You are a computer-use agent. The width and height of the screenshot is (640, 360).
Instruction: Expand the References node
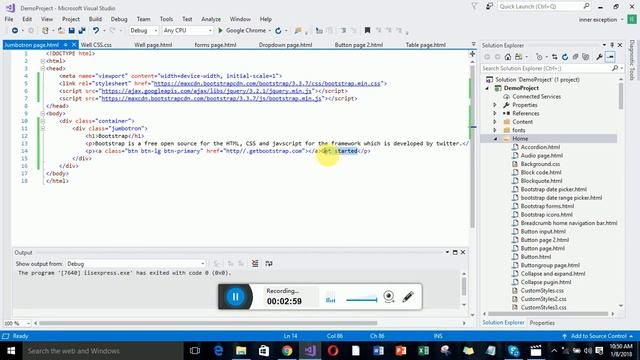[495, 113]
